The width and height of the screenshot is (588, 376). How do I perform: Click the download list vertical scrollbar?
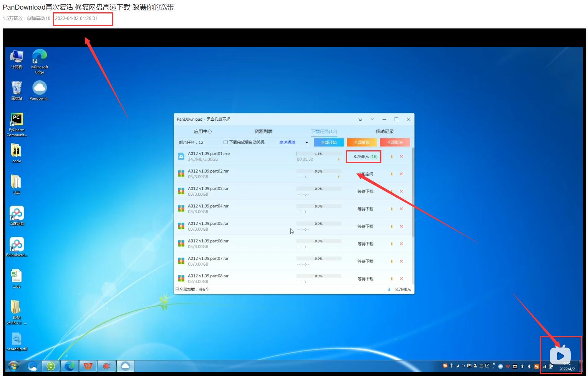coord(413,192)
